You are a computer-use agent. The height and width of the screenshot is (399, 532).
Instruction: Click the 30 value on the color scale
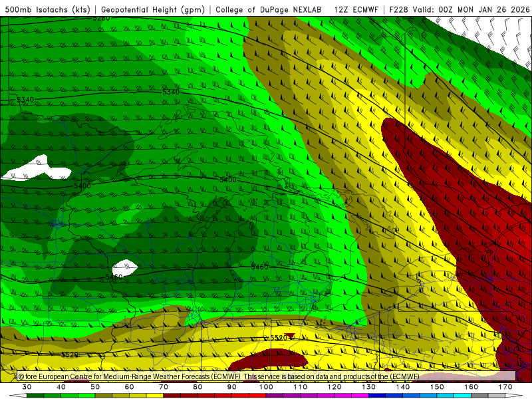27,387
